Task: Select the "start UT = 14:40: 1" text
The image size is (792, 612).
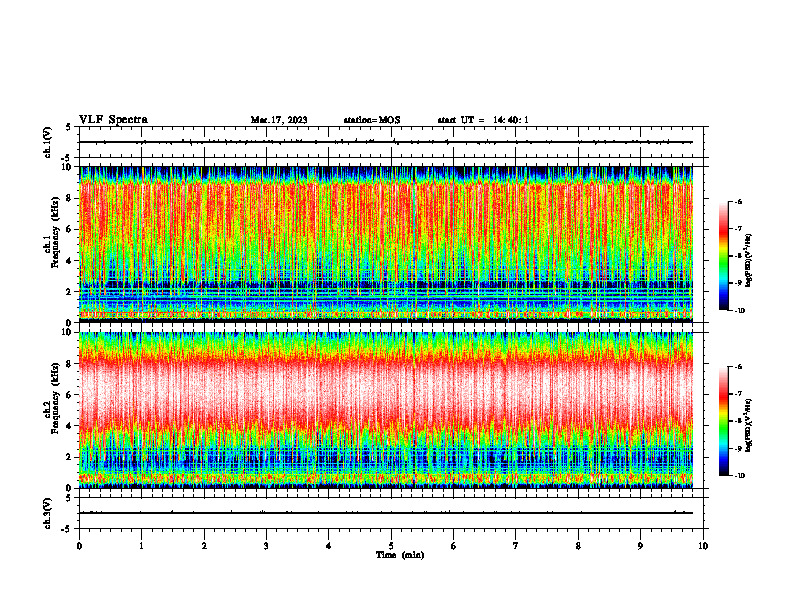Action: point(483,120)
